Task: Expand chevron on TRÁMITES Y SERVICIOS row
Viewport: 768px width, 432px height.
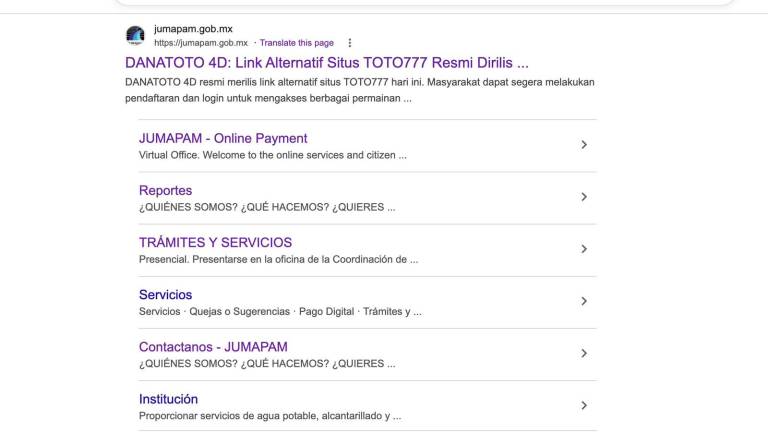Action: click(584, 249)
